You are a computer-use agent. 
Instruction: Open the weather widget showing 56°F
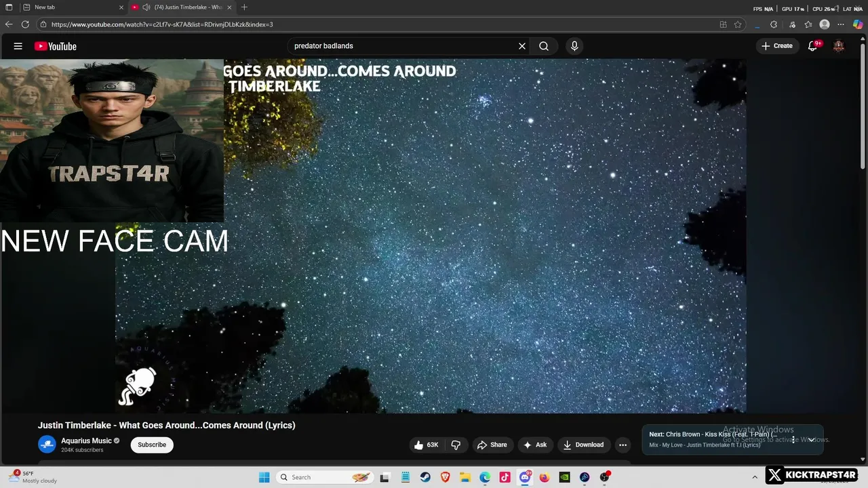click(x=34, y=477)
